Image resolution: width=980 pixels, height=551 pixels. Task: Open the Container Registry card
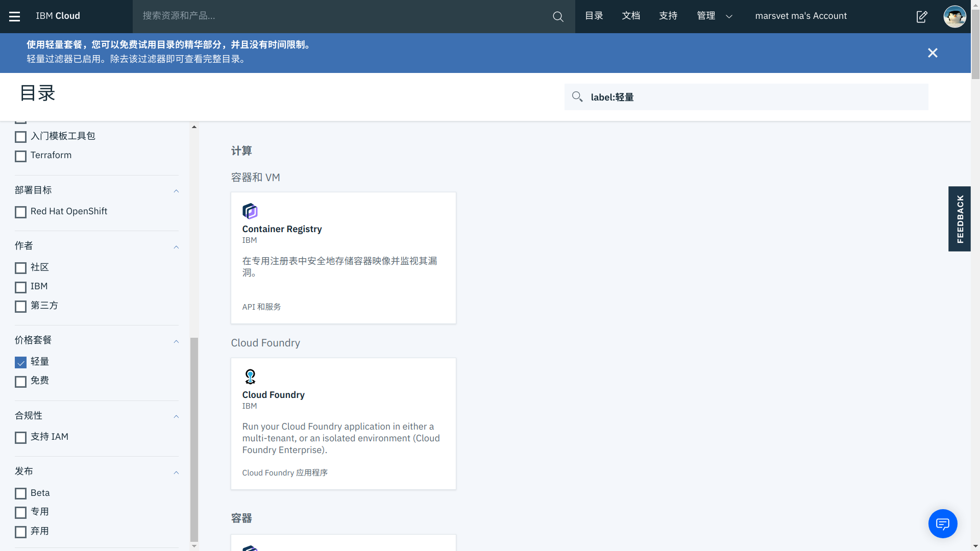(343, 258)
